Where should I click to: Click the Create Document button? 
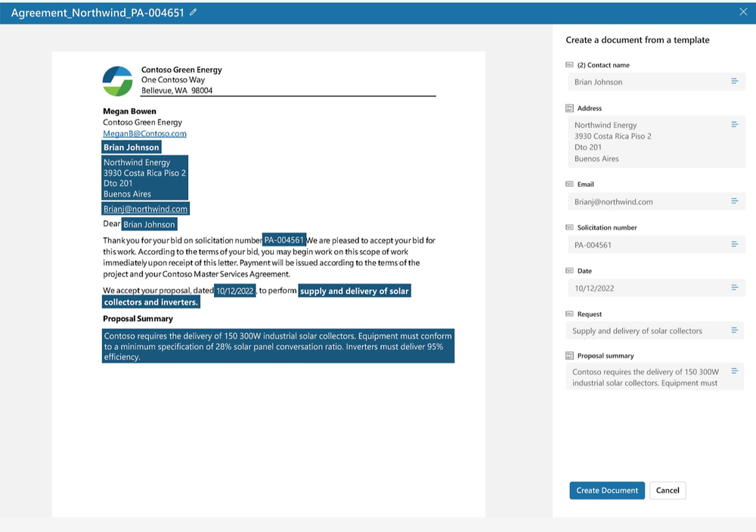coord(606,490)
